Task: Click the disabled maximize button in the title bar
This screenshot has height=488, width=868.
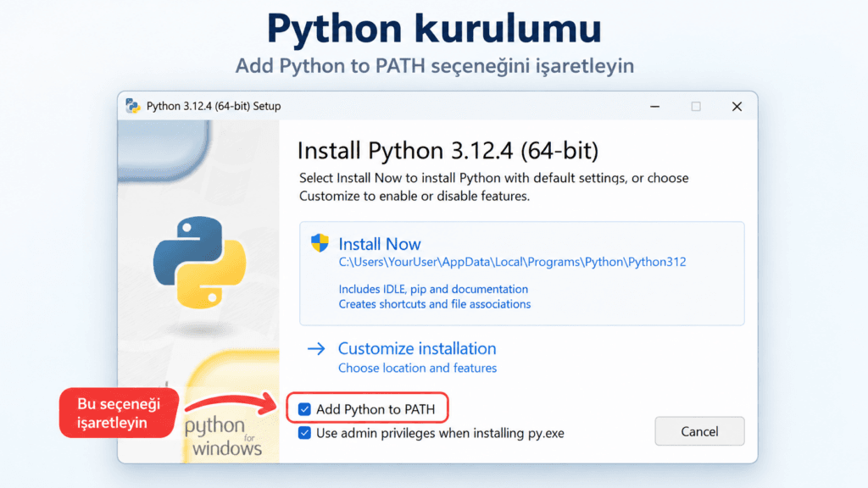Action: (696, 106)
